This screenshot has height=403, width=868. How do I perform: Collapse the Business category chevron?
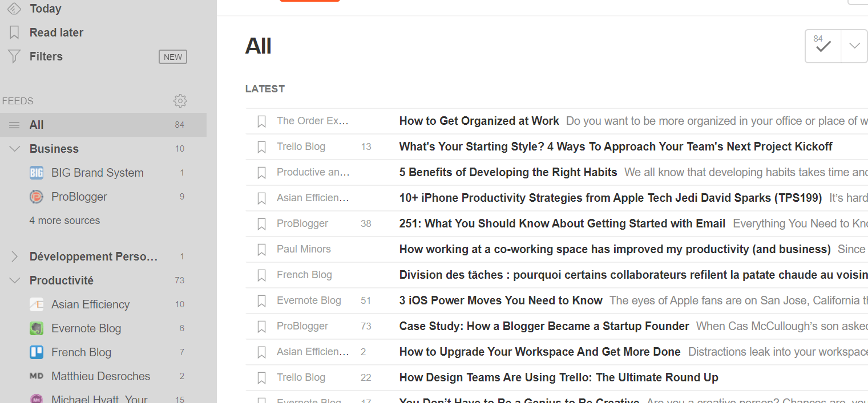tap(15, 149)
